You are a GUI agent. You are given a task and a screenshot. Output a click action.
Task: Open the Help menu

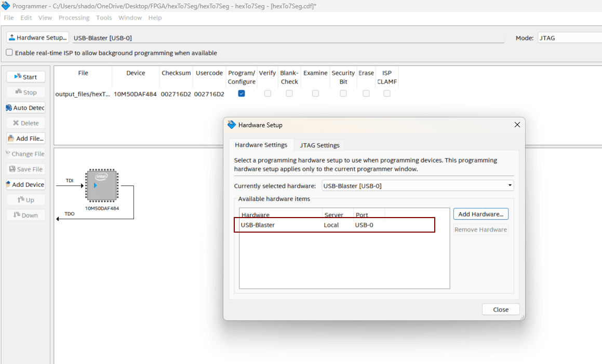[155, 18]
